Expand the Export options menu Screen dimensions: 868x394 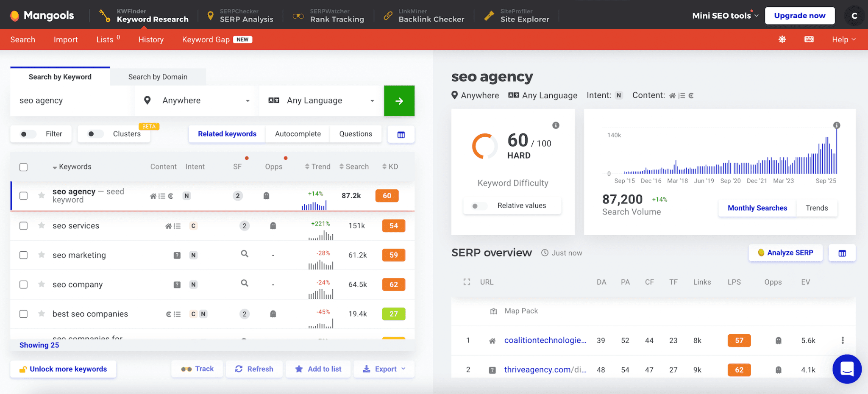click(384, 369)
